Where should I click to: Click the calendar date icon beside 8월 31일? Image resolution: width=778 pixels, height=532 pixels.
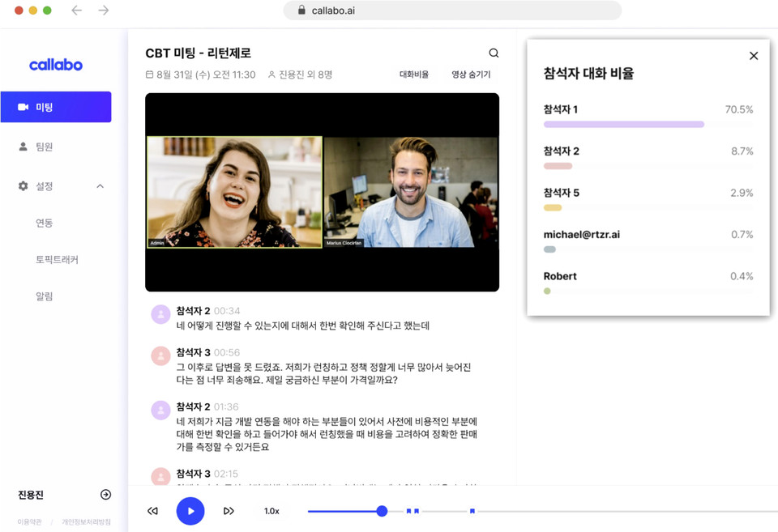click(x=151, y=74)
